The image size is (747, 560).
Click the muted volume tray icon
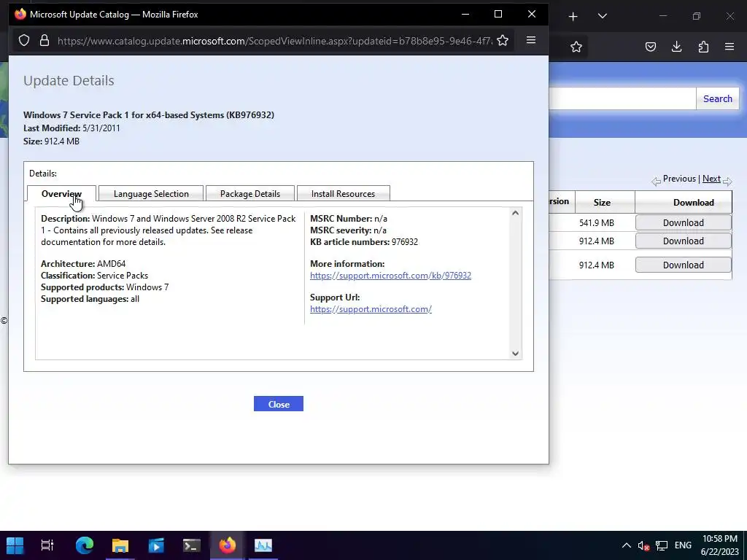point(643,545)
